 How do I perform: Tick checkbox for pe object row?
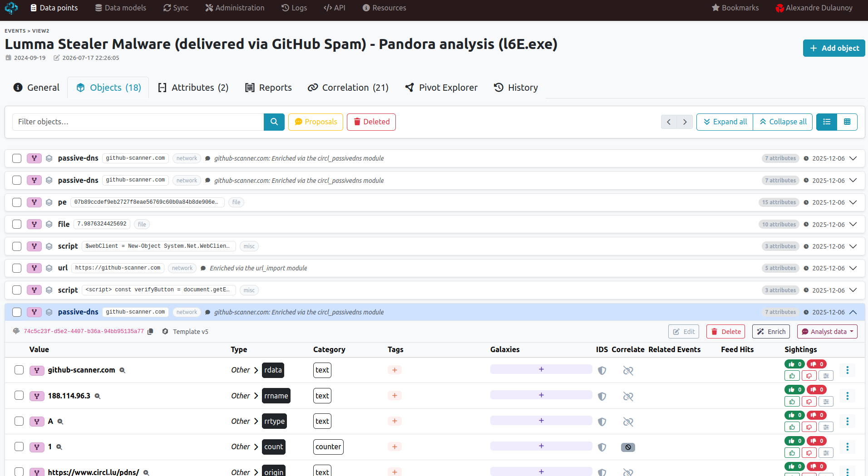point(17,202)
